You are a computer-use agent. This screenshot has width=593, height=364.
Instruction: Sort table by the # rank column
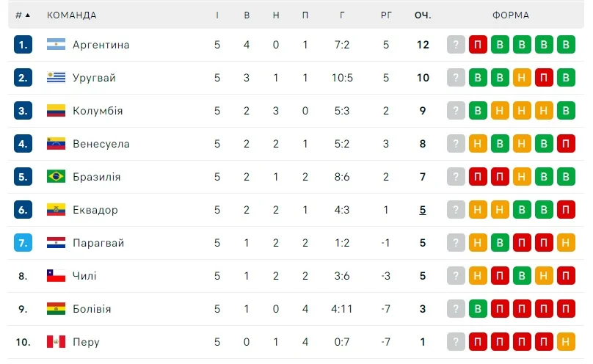click(23, 15)
